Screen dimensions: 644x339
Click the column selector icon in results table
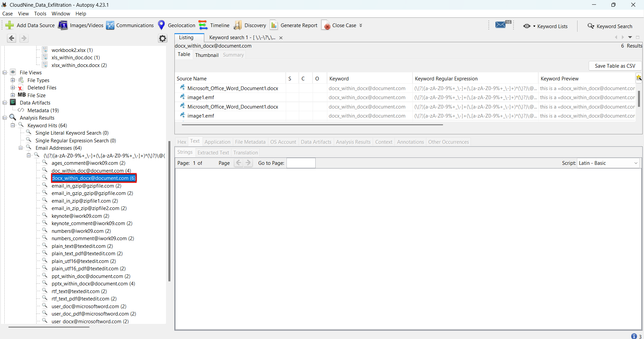pos(639,78)
